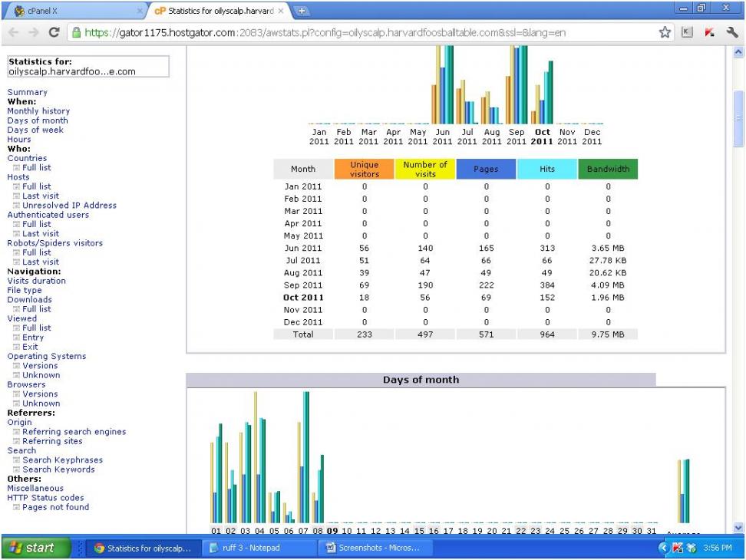This screenshot has height=560, width=746.
Task: Open Monthly history link in sidebar
Action: pos(38,111)
